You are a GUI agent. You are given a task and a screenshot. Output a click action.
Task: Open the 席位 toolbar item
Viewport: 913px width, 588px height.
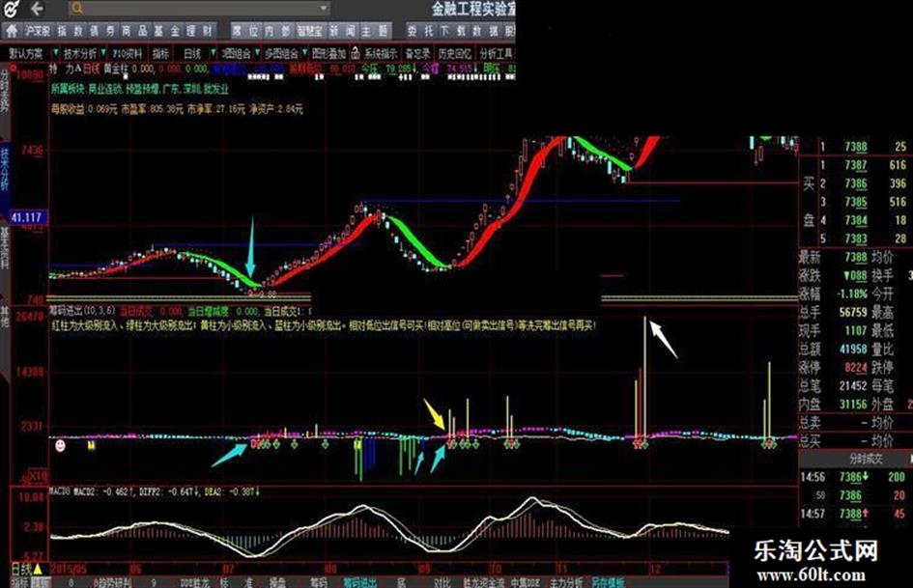(245, 31)
